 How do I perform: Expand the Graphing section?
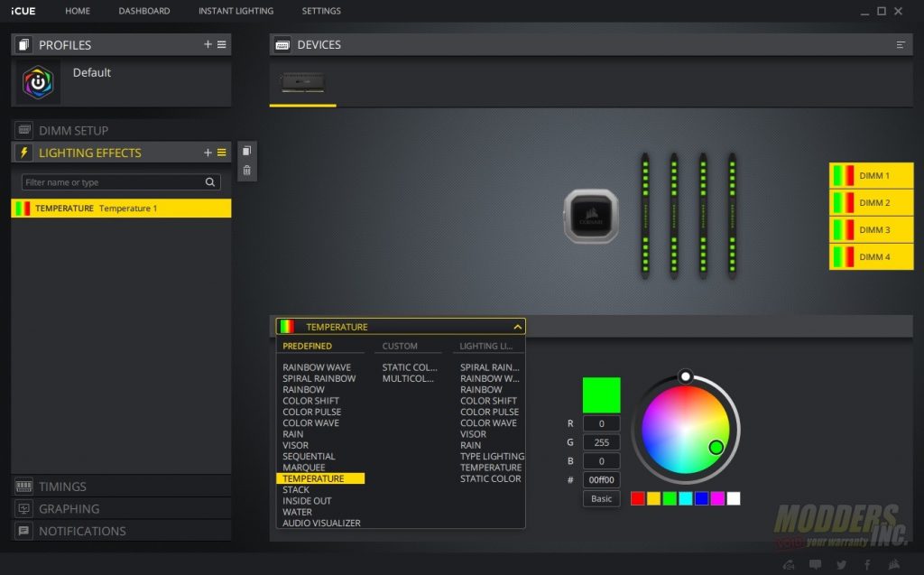[x=121, y=509]
